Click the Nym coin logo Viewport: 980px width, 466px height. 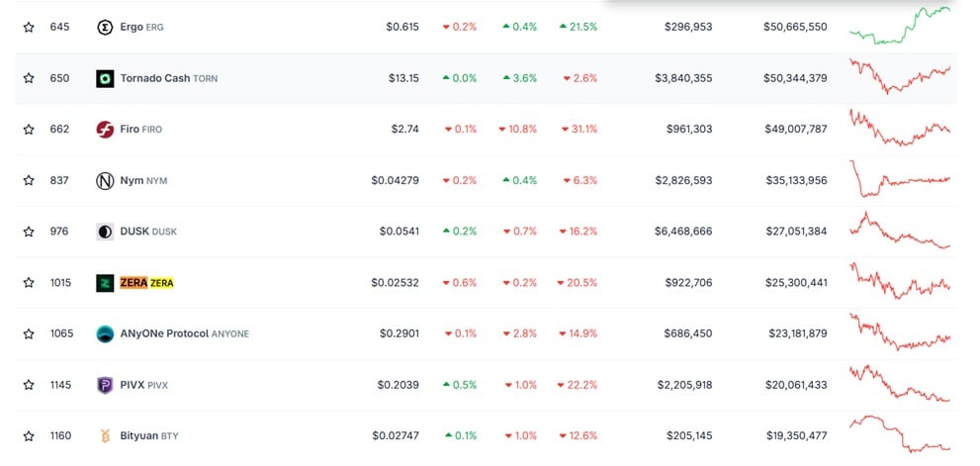(105, 181)
